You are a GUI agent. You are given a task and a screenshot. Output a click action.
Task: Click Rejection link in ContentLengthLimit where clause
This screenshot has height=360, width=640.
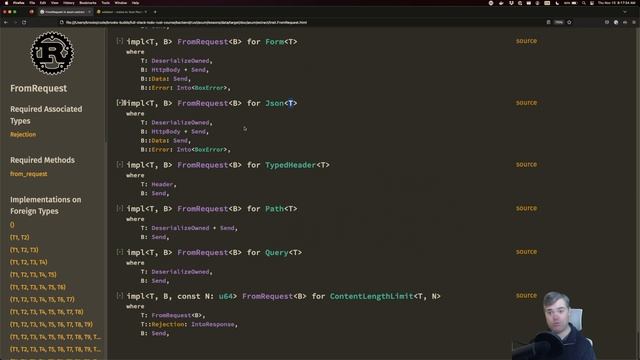point(167,324)
